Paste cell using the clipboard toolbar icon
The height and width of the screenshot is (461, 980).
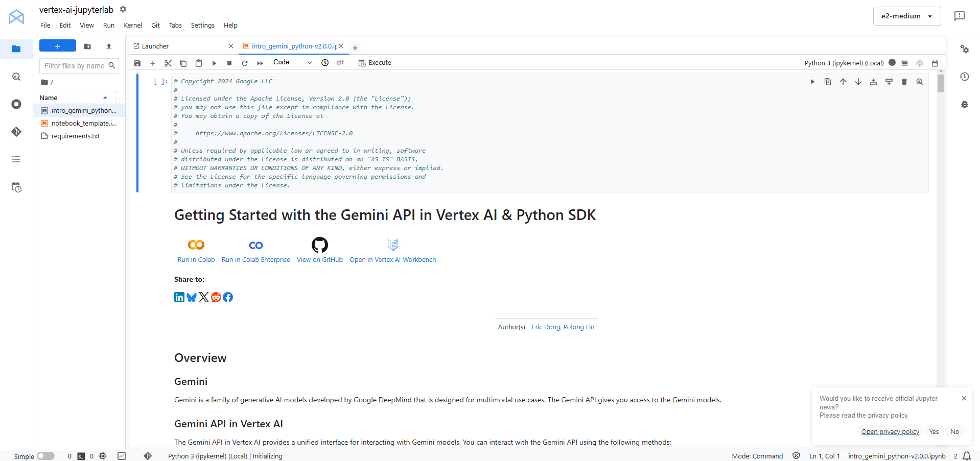pos(199,63)
